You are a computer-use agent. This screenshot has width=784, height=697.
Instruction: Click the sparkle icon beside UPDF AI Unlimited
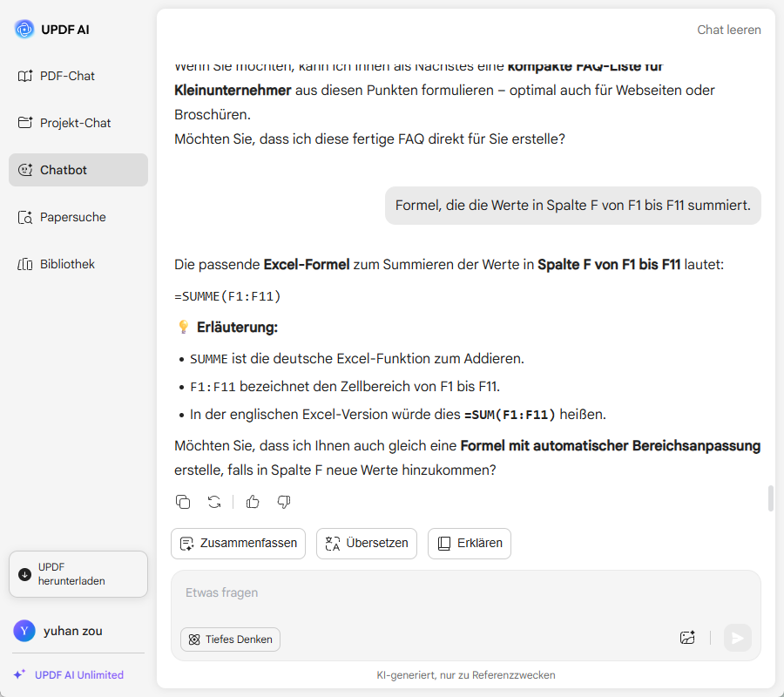tap(19, 674)
